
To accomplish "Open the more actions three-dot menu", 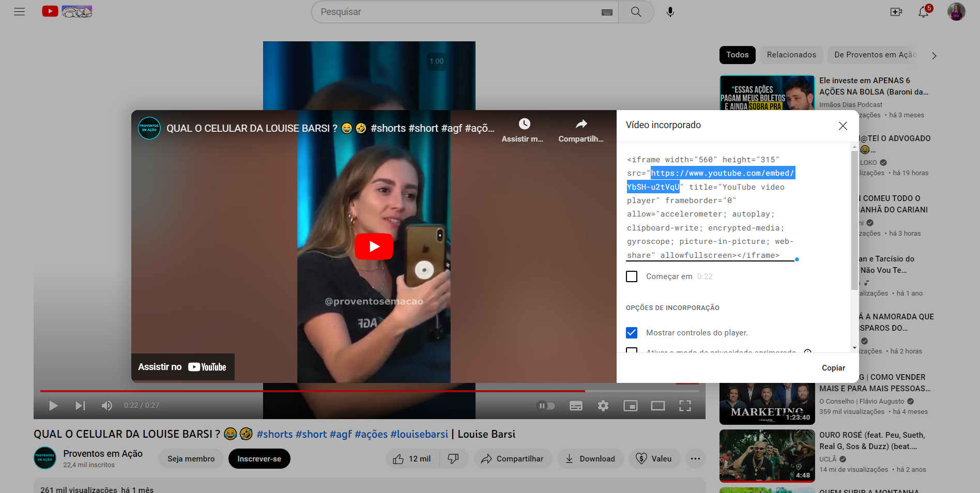I will coord(695,459).
